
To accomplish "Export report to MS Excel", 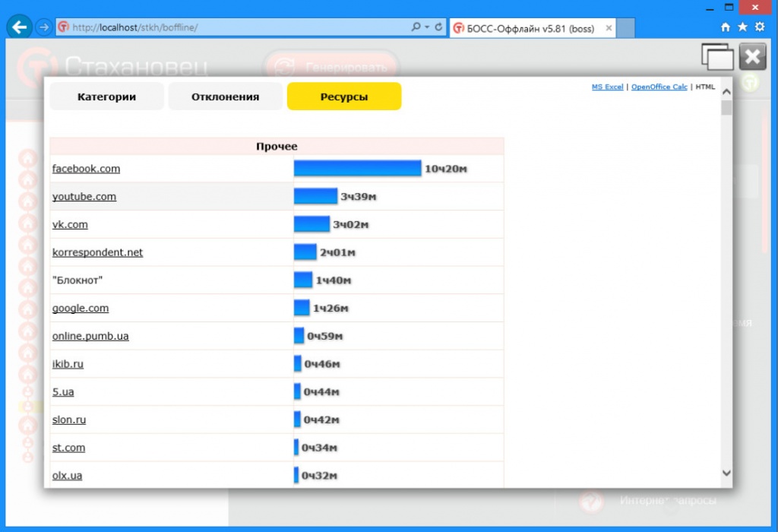I will pyautogui.click(x=607, y=87).
